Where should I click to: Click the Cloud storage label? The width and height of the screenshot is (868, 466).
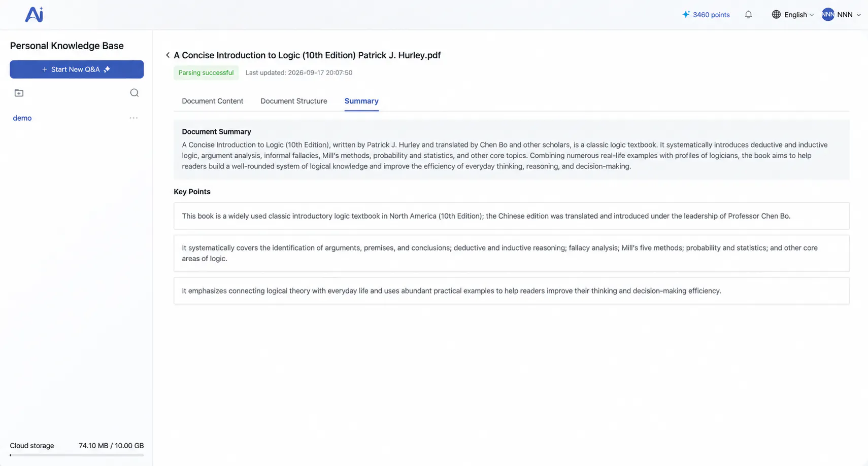(x=32, y=446)
